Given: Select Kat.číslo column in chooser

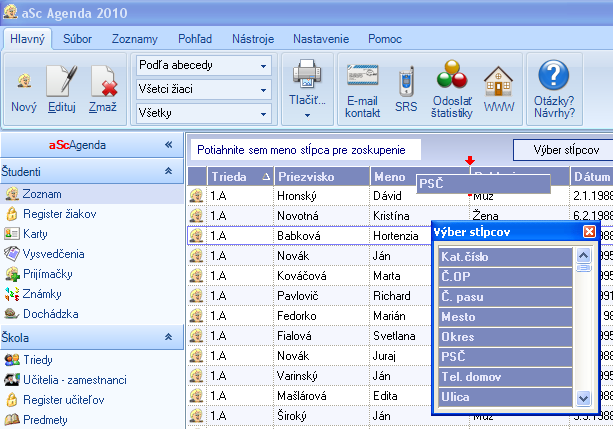Looking at the screenshot, I should 505,257.
